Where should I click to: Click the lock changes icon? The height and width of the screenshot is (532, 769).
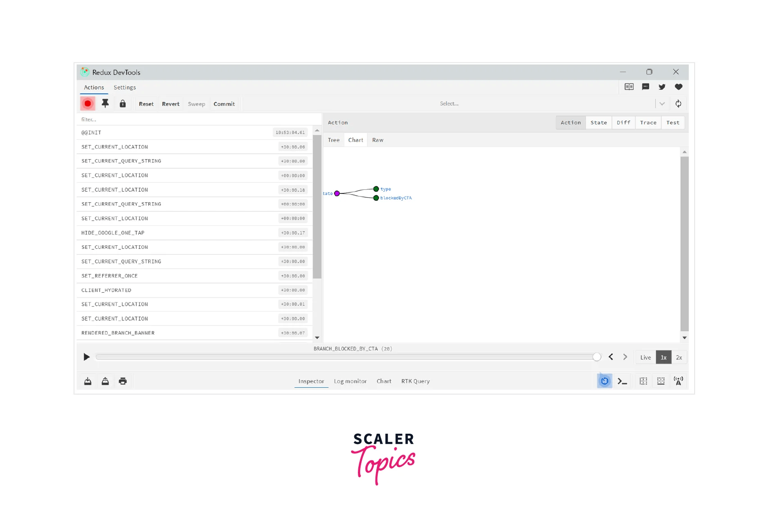[x=122, y=103]
